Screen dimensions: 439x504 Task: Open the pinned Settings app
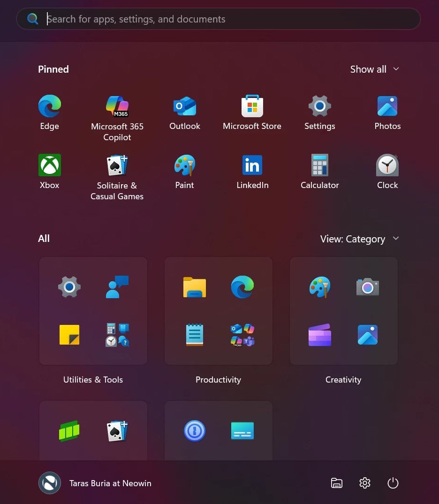[320, 112]
